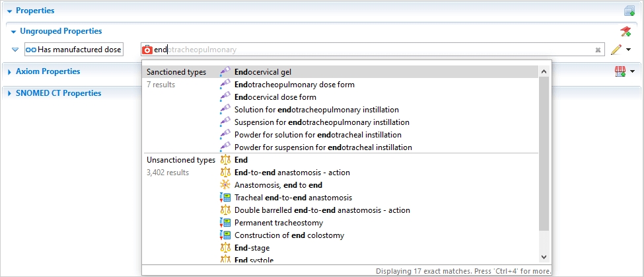644x277 pixels.
Task: Click the red medical kit icon in search field
Action: 148,50
